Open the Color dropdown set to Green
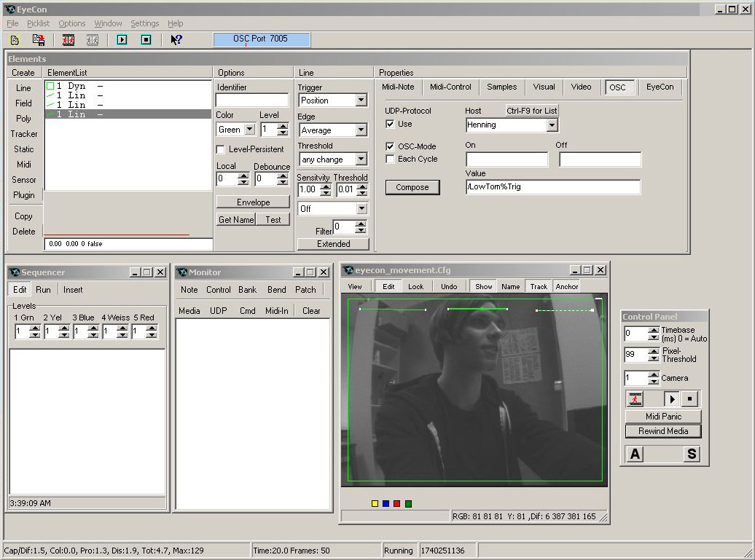The image size is (755, 560). tap(249, 130)
